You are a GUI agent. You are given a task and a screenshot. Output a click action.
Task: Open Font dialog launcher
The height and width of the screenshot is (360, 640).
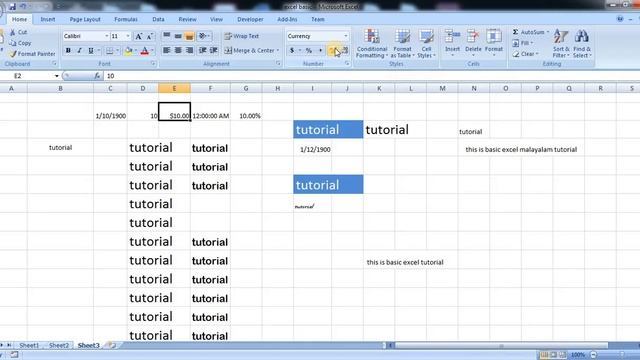point(153,64)
